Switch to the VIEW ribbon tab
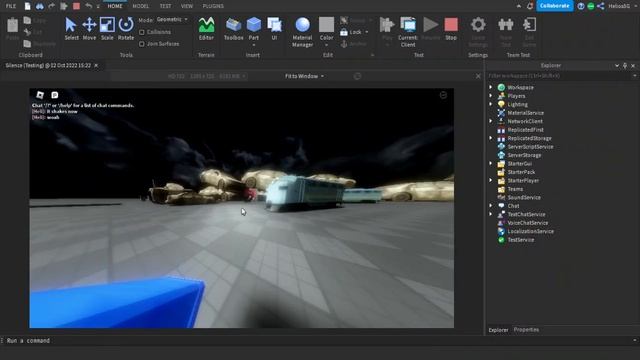This screenshot has width=640, height=360. pos(187,6)
